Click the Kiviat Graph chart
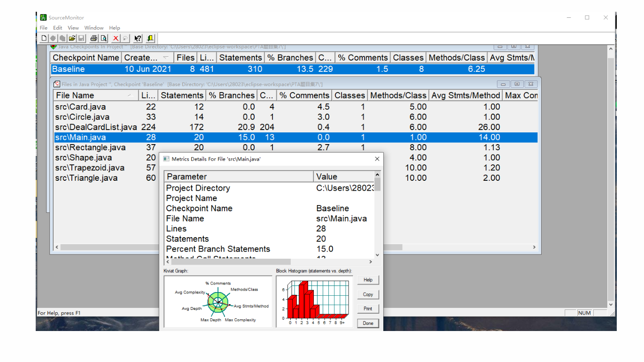Viewport: 644px width, 362px height. click(217, 301)
